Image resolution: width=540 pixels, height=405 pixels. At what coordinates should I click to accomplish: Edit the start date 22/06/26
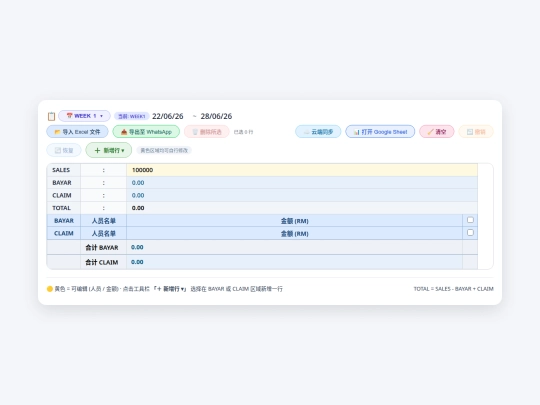pyautogui.click(x=168, y=116)
